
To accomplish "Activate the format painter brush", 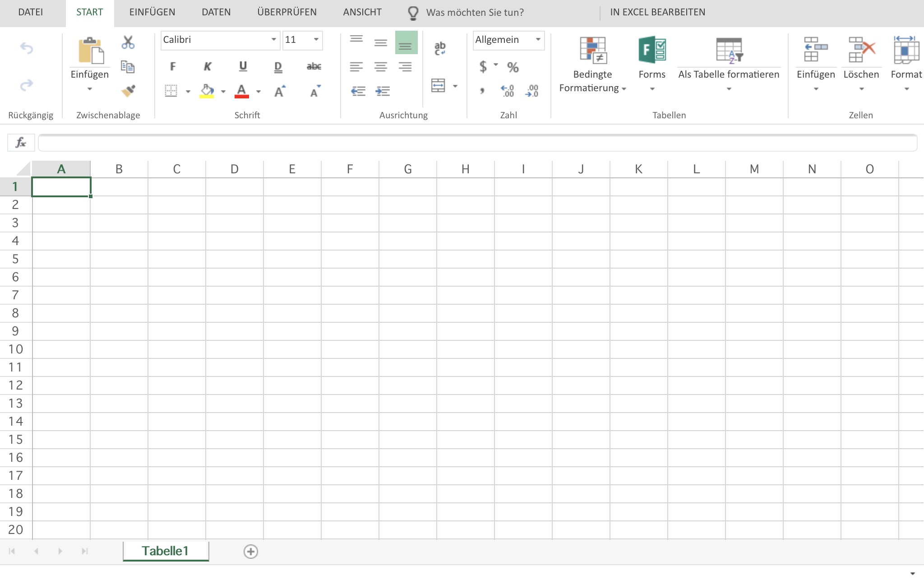I will [128, 91].
